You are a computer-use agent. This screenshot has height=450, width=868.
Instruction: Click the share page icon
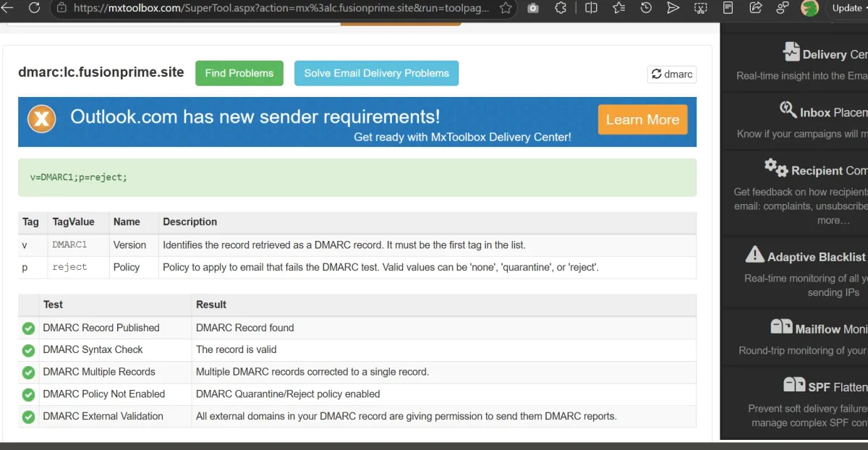[x=755, y=8]
